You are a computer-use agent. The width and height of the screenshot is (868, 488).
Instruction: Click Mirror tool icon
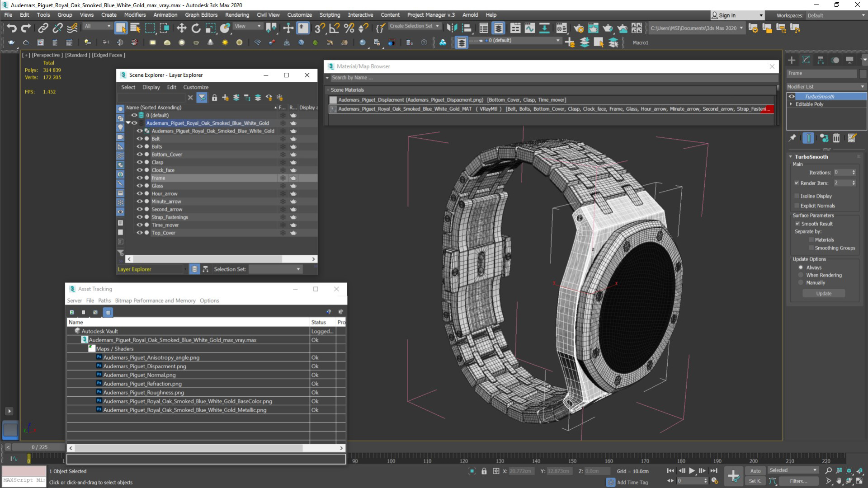(x=452, y=28)
